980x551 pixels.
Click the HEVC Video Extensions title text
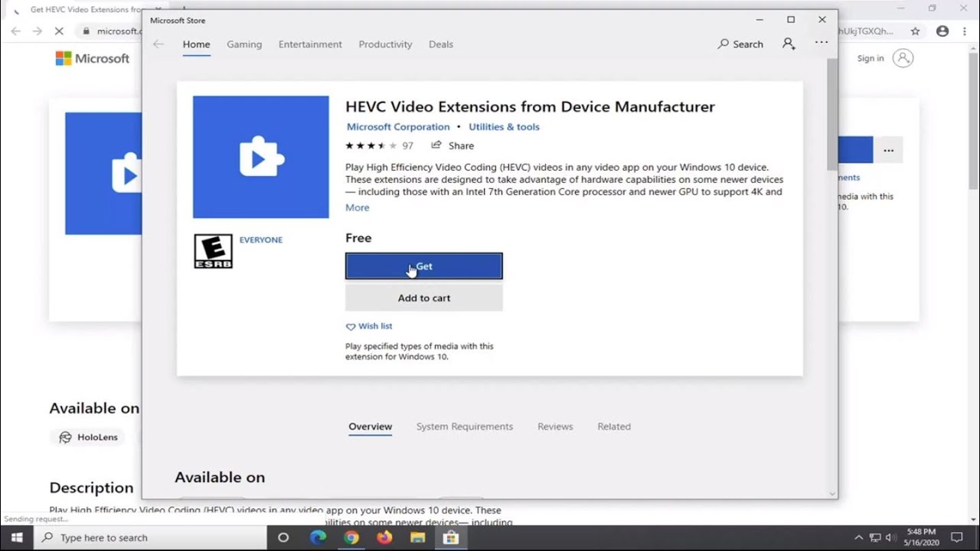[530, 107]
